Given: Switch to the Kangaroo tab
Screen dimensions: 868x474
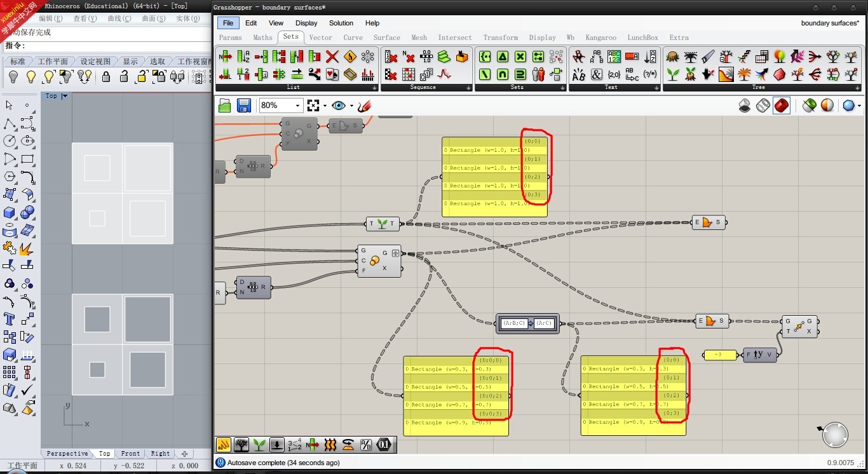Looking at the screenshot, I should [x=600, y=37].
